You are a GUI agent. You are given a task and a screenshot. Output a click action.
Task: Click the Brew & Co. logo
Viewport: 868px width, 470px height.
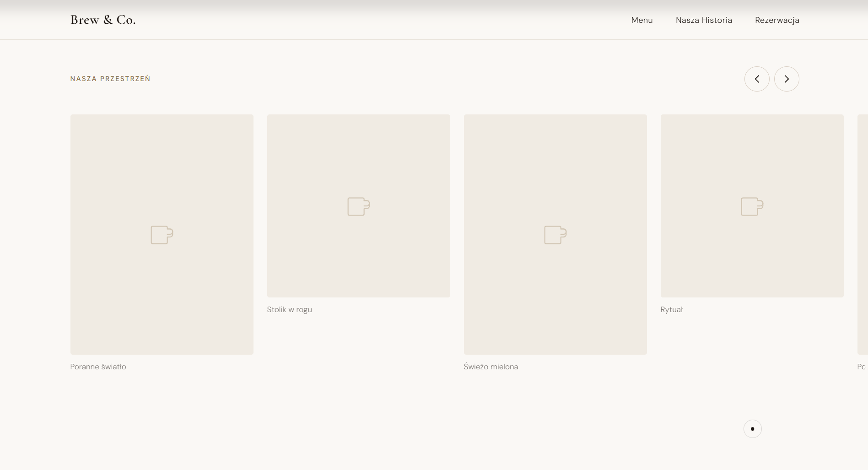pos(102,20)
